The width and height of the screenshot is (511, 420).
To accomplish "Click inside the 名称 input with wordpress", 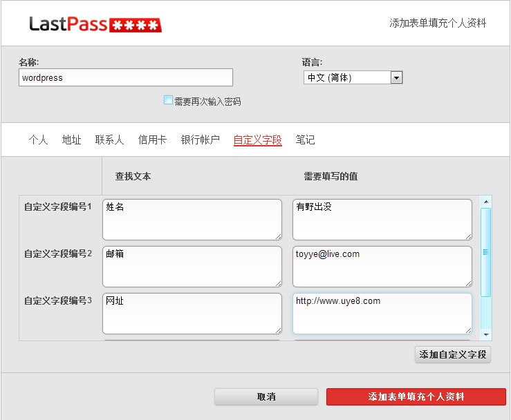I will coord(126,77).
